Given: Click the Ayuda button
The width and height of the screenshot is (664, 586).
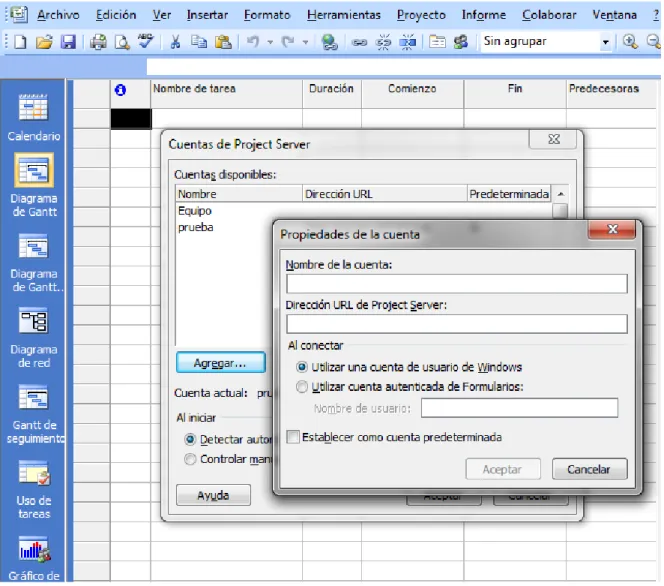Looking at the screenshot, I should (213, 495).
